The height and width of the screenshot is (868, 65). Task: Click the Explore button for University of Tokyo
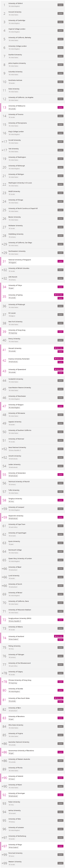(x=60, y=287)
